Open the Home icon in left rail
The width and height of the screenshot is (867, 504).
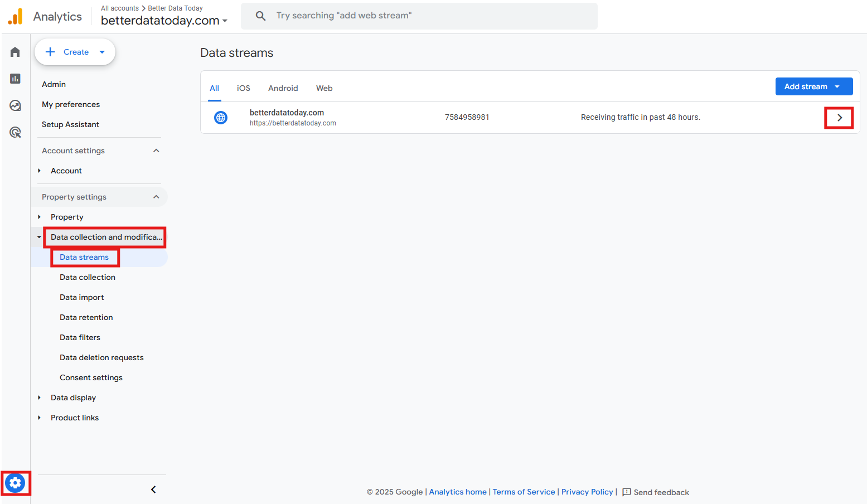[15, 52]
